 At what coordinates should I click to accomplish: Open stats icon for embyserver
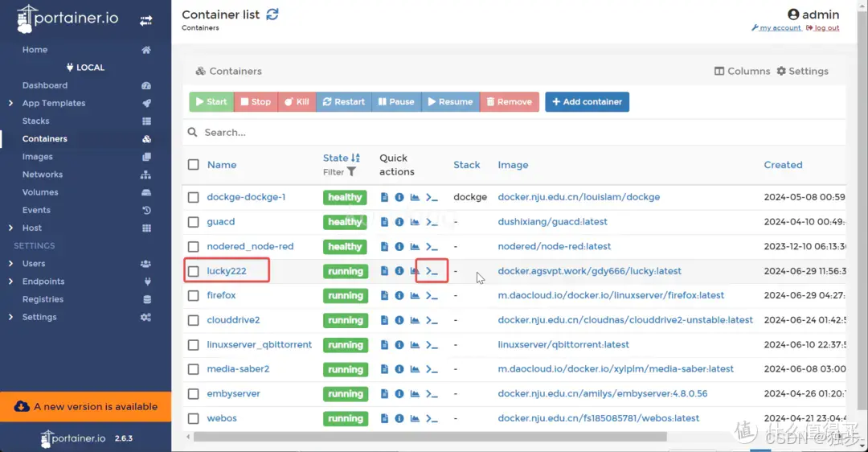(x=415, y=394)
